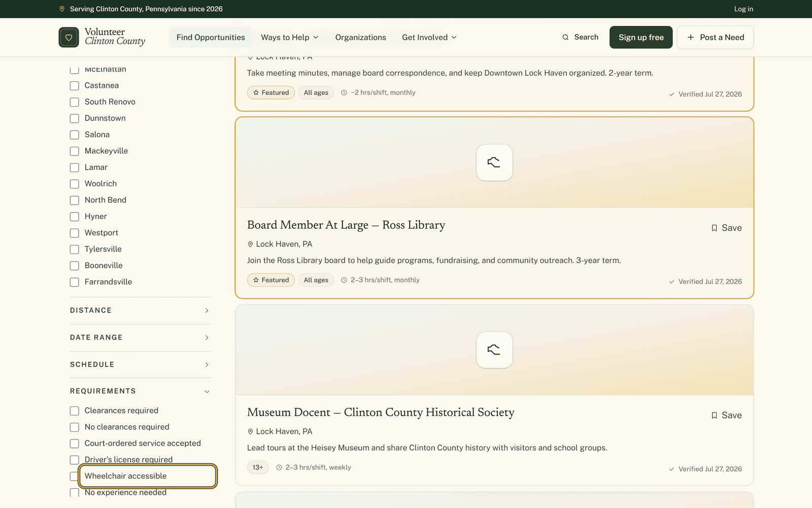Screen dimensions: 812x508
Task: Click checkmark icon by Ross Library verified date
Action: point(671,281)
